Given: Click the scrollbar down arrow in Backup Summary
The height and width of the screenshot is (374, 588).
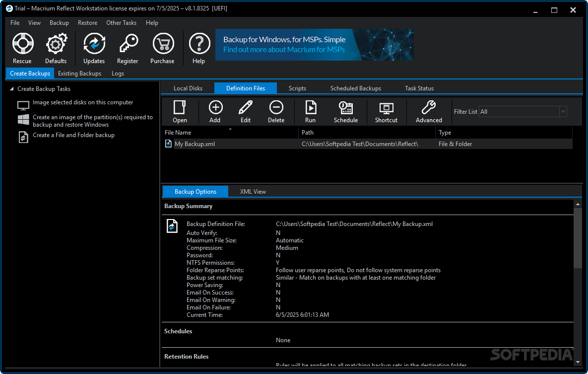Looking at the screenshot, I should tap(578, 363).
